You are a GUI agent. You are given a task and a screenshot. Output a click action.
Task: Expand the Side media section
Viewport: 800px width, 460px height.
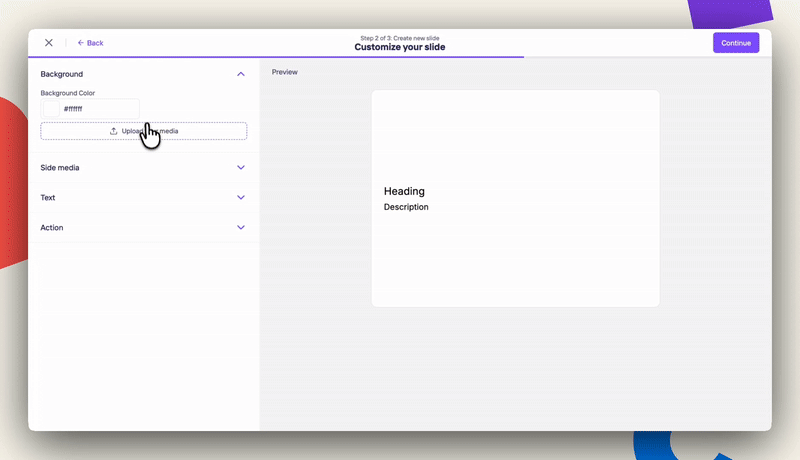pos(241,167)
